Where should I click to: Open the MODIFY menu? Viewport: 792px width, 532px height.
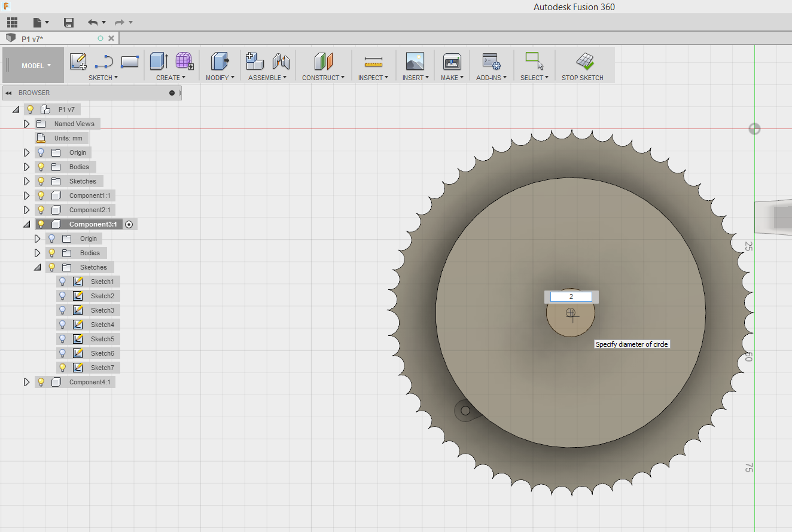tap(220, 78)
